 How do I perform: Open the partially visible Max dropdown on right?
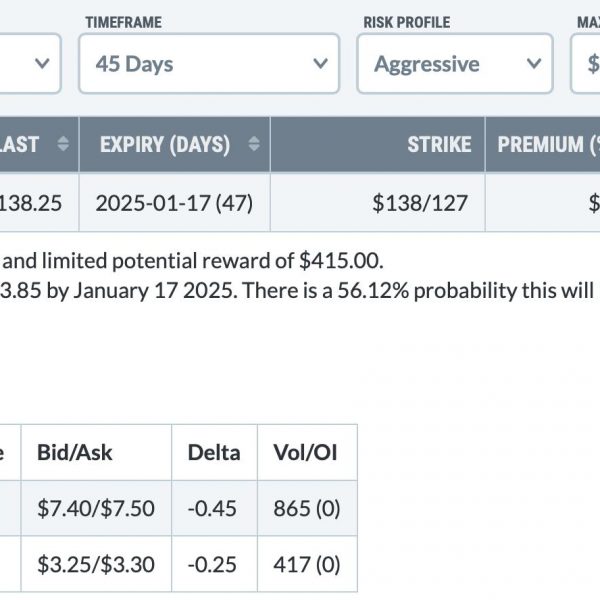(585, 64)
